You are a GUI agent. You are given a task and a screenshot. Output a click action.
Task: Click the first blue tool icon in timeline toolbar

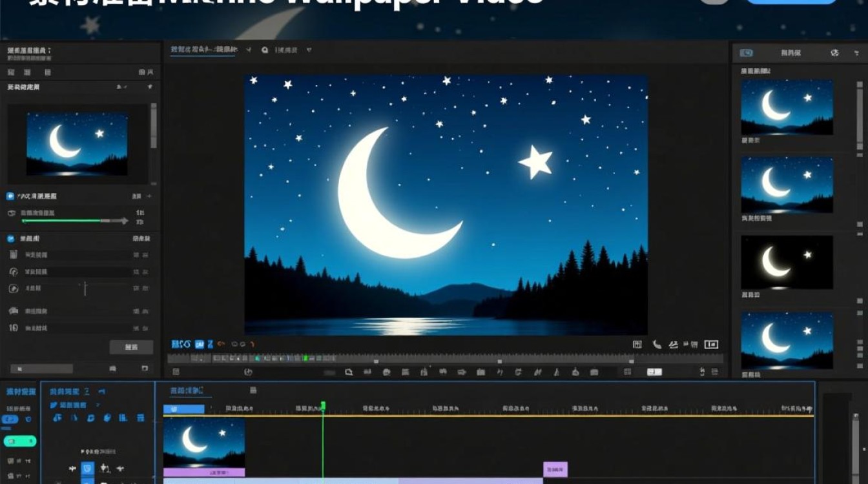pyautogui.click(x=57, y=418)
